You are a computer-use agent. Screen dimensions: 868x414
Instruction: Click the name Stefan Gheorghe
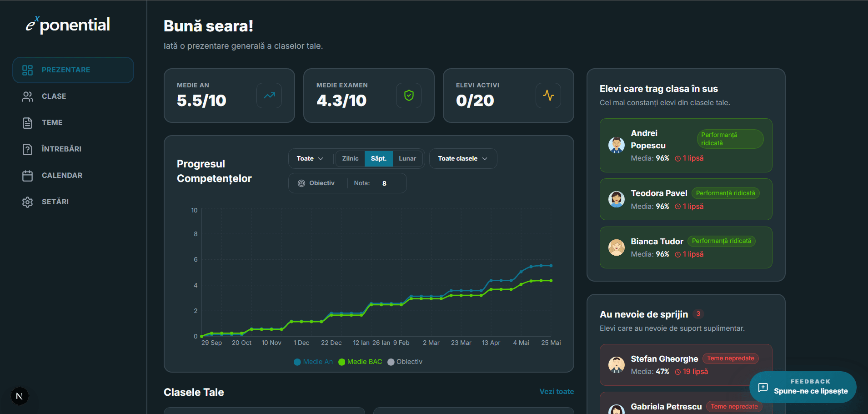[664, 359]
